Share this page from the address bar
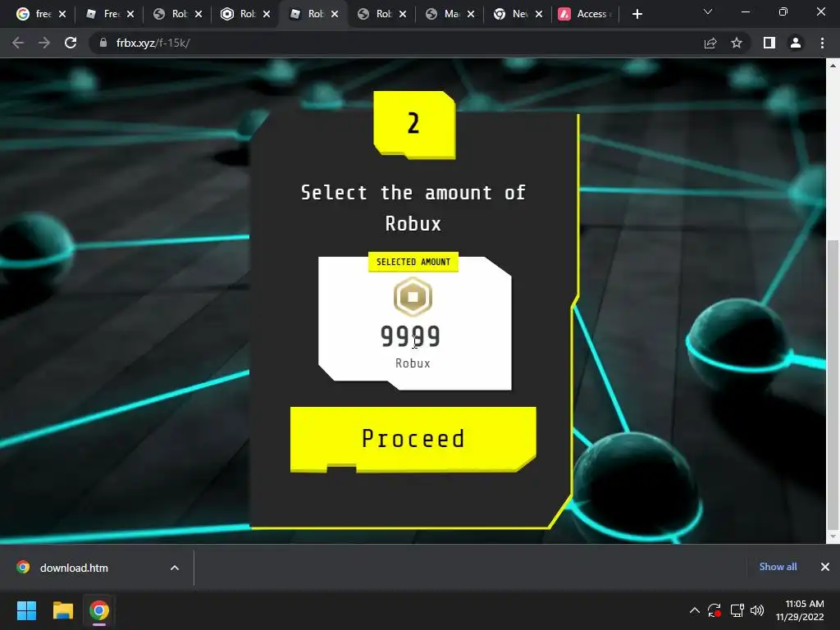Image resolution: width=840 pixels, height=630 pixels. (x=710, y=43)
